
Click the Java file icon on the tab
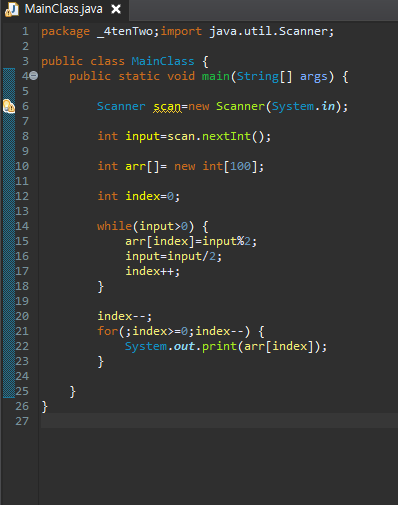coord(12,9)
